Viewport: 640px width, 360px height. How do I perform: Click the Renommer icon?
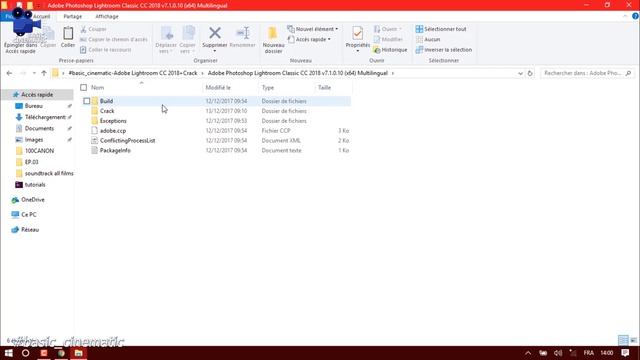click(242, 33)
